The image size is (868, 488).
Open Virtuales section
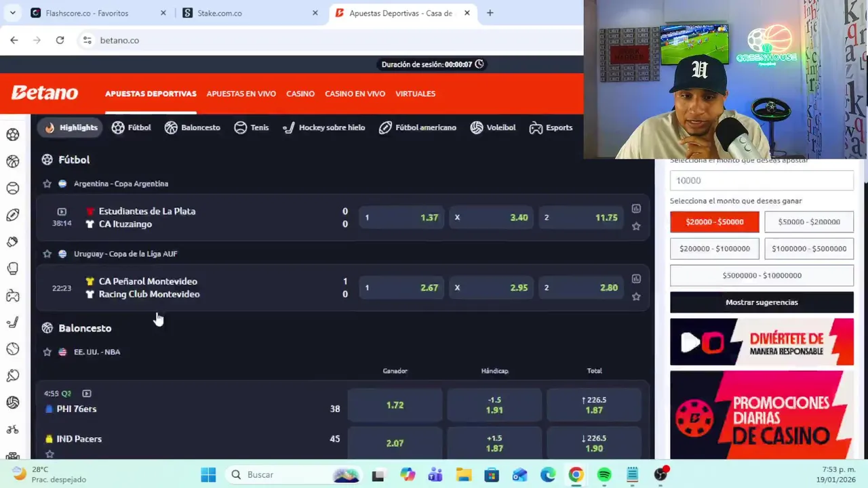tap(415, 94)
